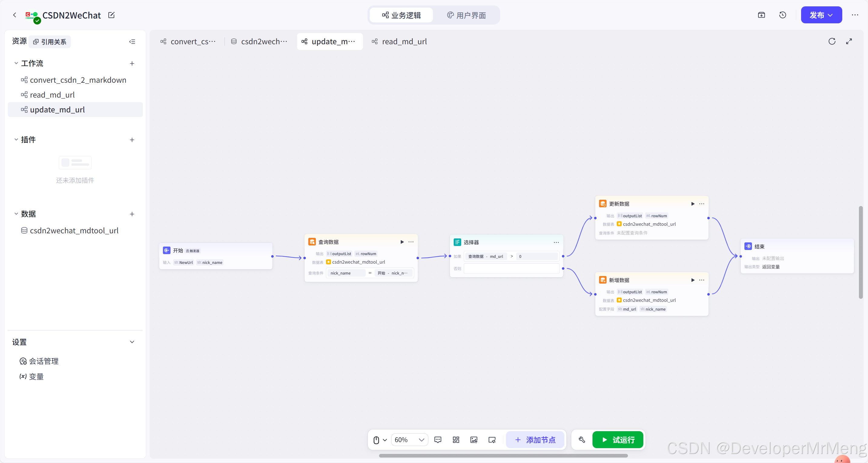868x463 pixels.
Task: Click the edit project name pencil icon
Action: pos(111,15)
